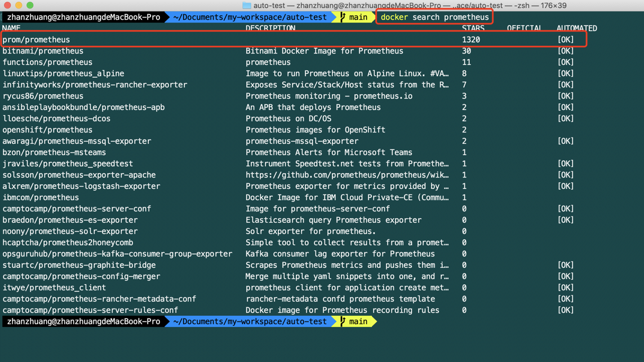Click description 'Elasticsearch query Prometheus exporter'
This screenshot has height=362, width=644.
(x=334, y=220)
